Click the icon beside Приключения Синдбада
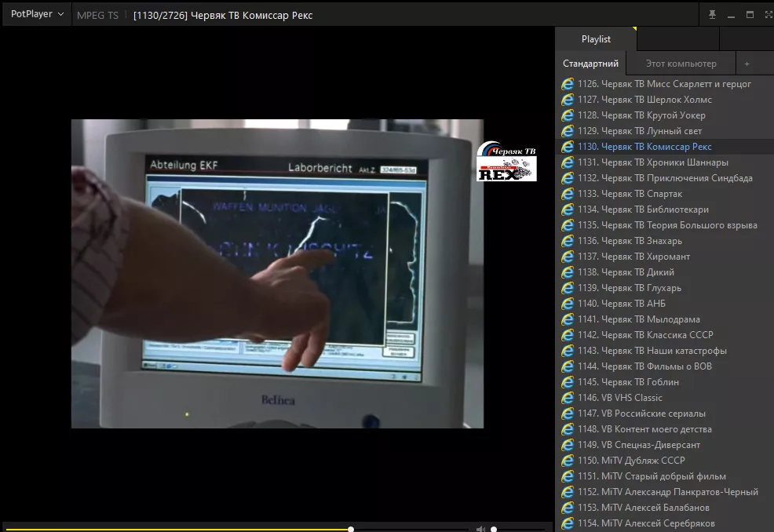 click(568, 178)
